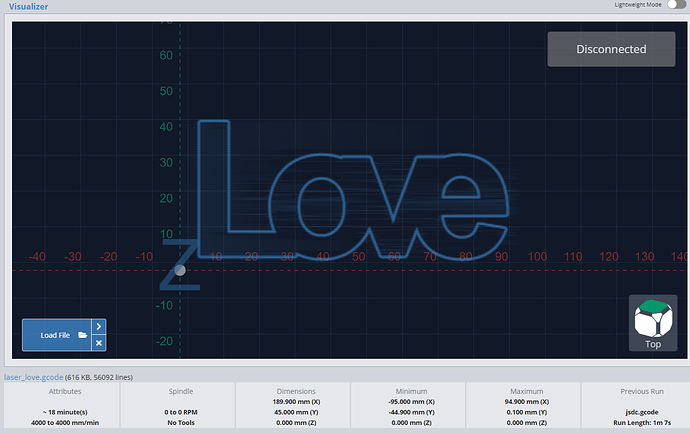690x433 pixels.
Task: Click the '0.100 mm (Y)' maximum value
Action: coord(527,412)
